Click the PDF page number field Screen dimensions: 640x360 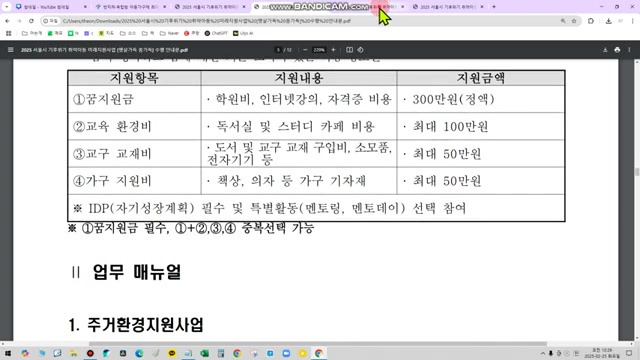(278, 50)
